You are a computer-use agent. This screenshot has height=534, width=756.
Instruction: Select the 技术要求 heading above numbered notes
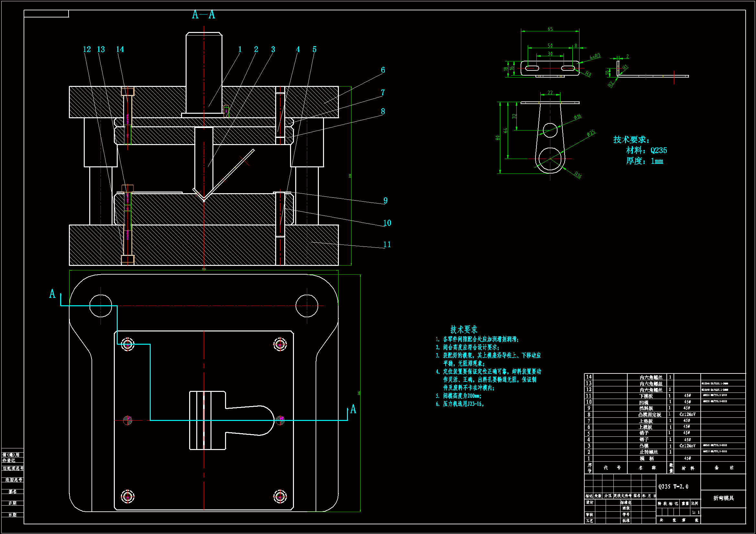[464, 330]
